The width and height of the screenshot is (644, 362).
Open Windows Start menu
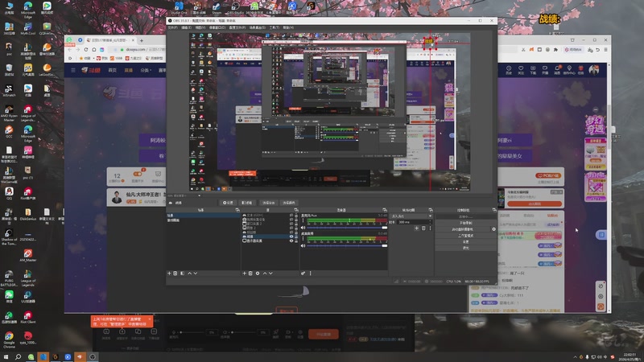(6, 356)
